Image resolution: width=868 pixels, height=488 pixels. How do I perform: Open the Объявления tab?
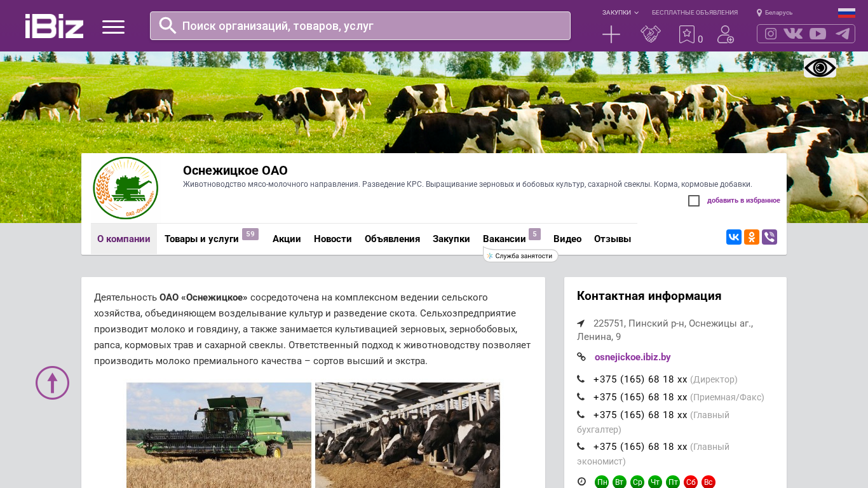(392, 239)
